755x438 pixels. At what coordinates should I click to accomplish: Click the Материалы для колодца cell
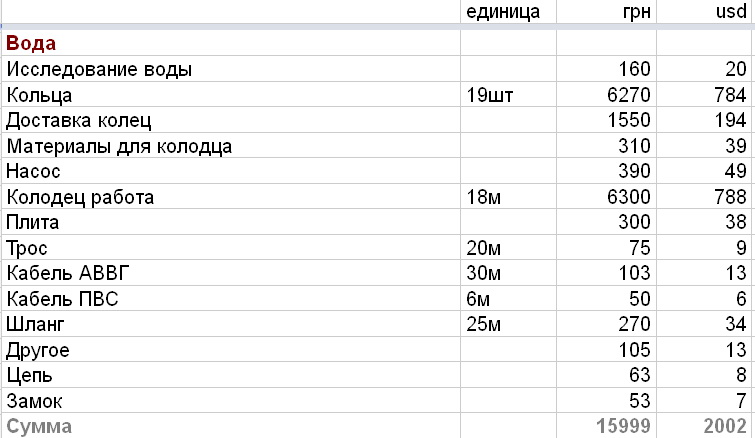point(231,145)
